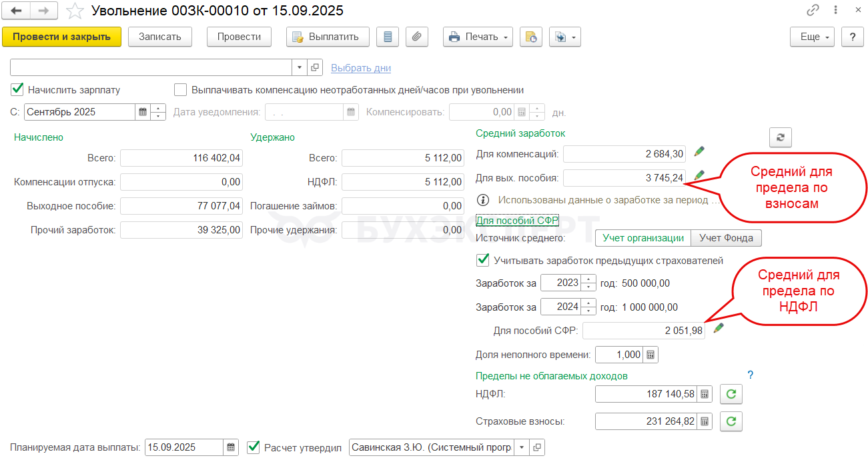
Task: Copy link to this document via chain icon
Action: (x=813, y=11)
